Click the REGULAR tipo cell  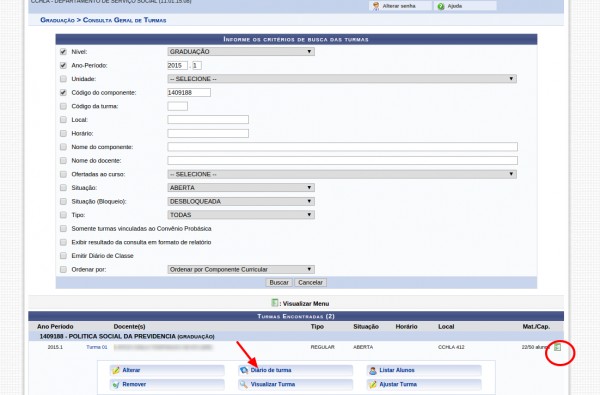(x=323, y=347)
